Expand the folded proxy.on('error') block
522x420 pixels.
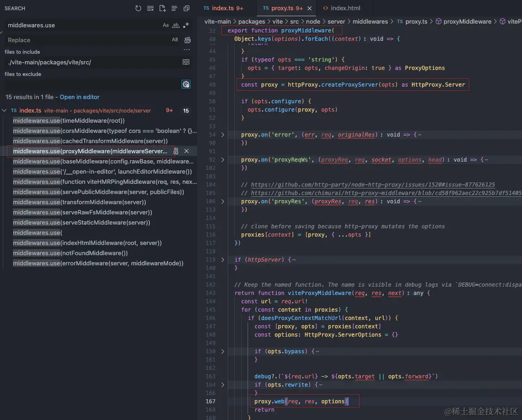pos(223,135)
